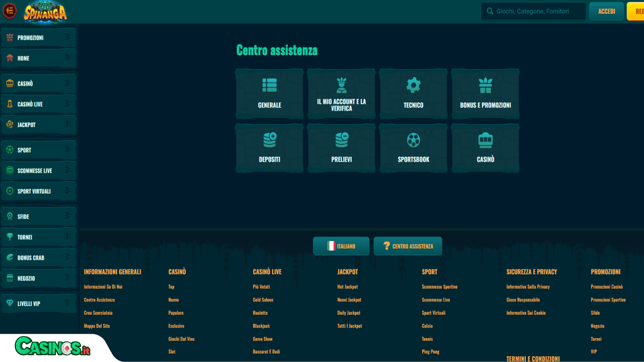
Task: Click the Bonus Crab icon in sidebar
Action: [x=10, y=258]
